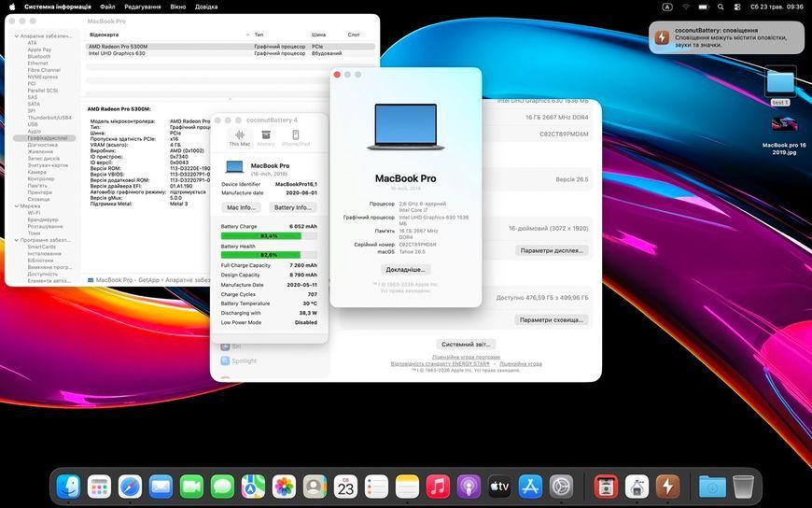Open Launchpad apps grid in Dock

(99, 487)
